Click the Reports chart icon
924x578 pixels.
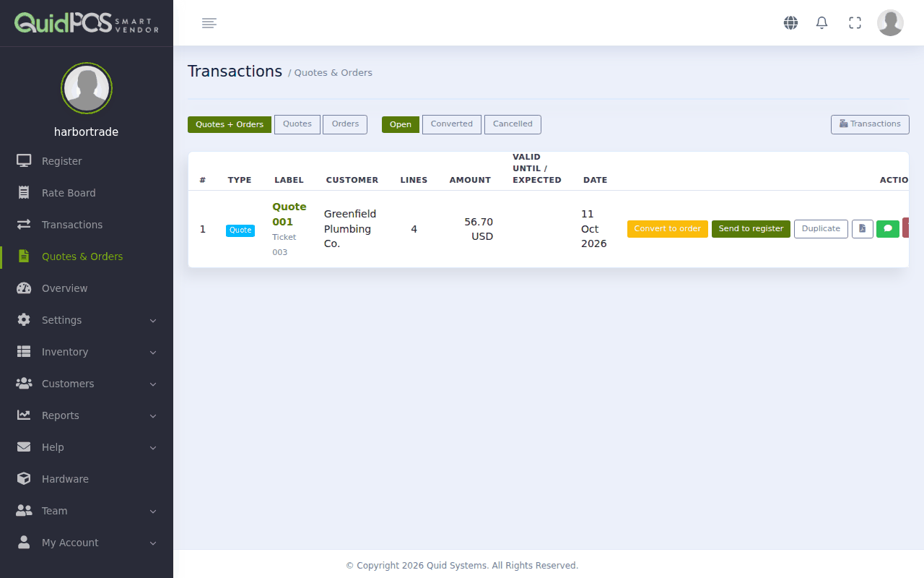[x=24, y=415]
